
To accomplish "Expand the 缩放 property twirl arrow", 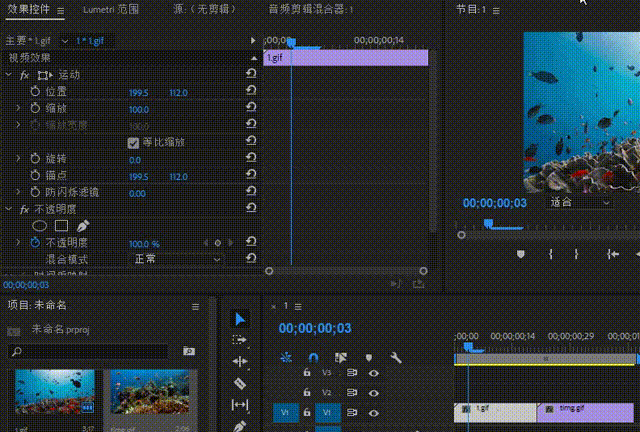I will [18, 108].
